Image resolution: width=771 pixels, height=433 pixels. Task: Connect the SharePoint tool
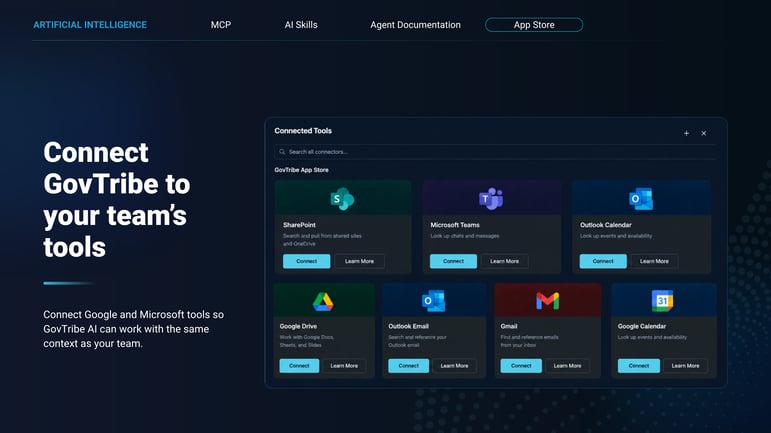point(306,261)
